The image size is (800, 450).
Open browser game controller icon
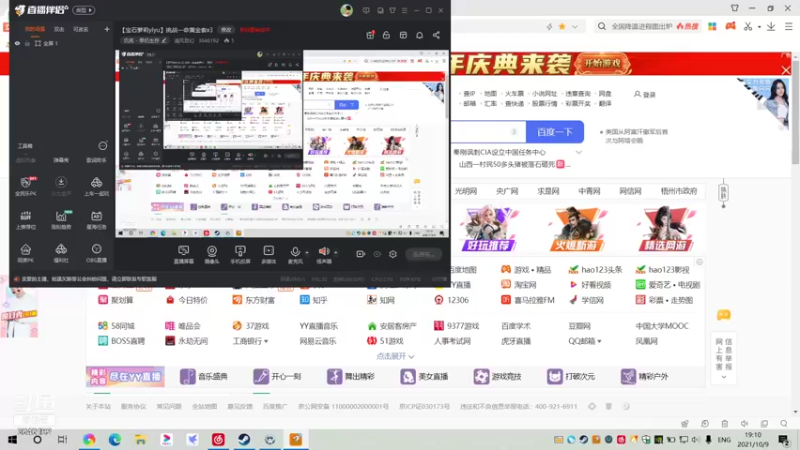(x=731, y=27)
